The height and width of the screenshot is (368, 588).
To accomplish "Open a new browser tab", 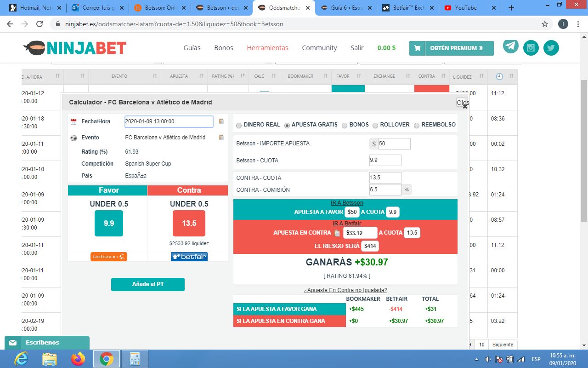I will 511,8.
